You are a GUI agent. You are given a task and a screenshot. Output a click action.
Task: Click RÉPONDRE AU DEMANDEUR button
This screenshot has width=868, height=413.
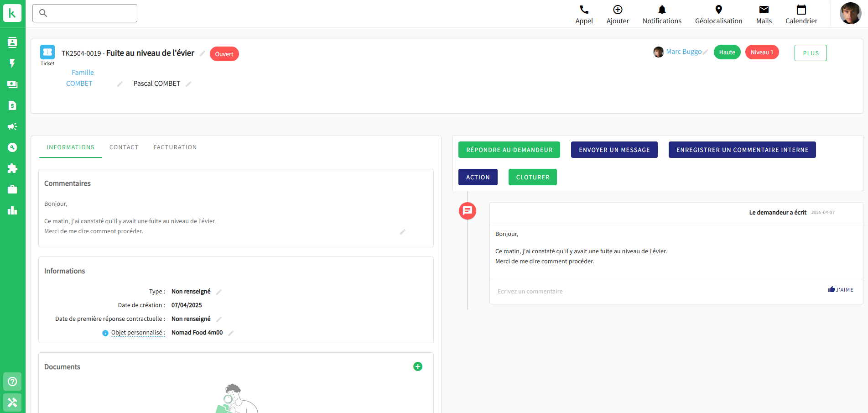pyautogui.click(x=509, y=150)
